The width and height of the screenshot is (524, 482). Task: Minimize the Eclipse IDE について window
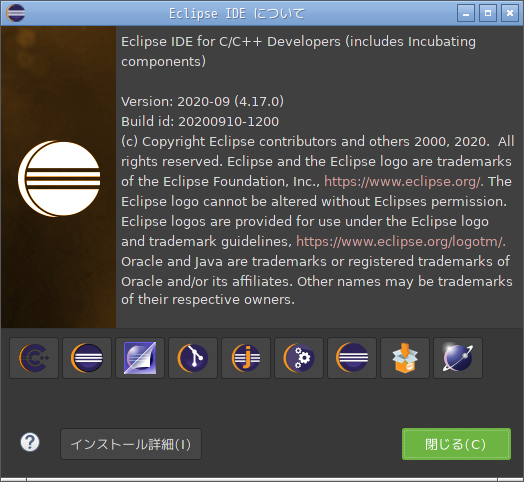pos(466,13)
